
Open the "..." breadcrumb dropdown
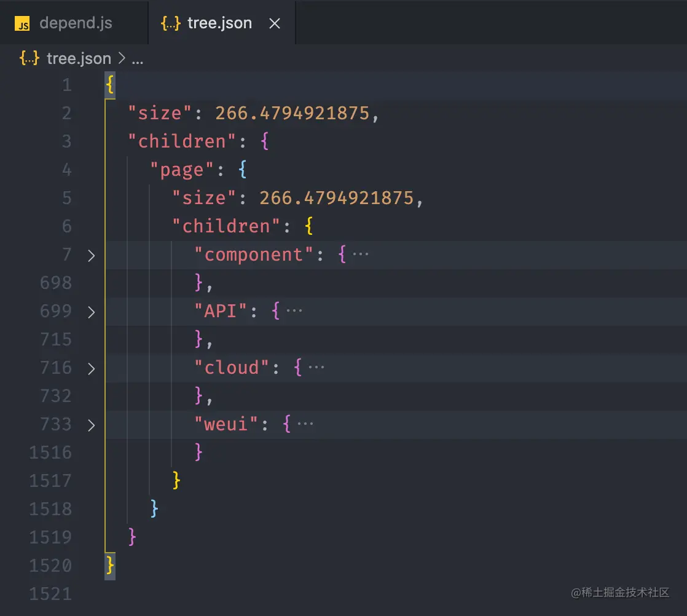(x=138, y=58)
